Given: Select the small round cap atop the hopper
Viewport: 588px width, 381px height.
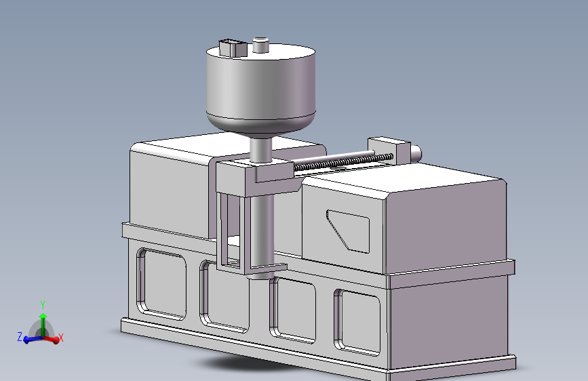Looking at the screenshot, I should pos(260,44).
